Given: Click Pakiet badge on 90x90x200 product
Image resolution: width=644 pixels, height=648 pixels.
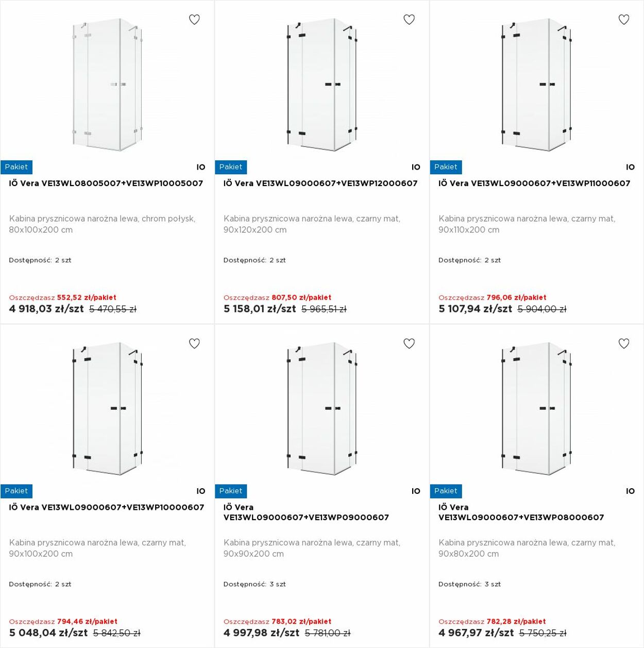Looking at the screenshot, I should pyautogui.click(x=231, y=491).
